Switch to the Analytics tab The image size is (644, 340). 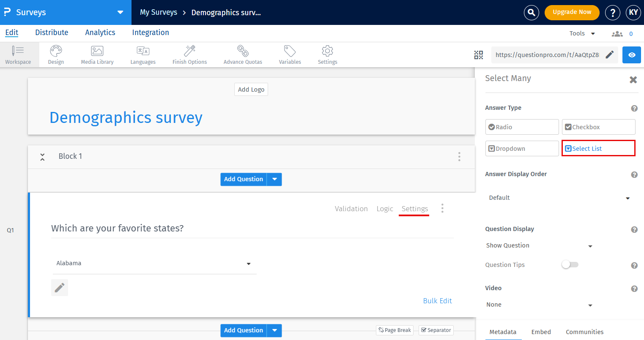(x=100, y=33)
